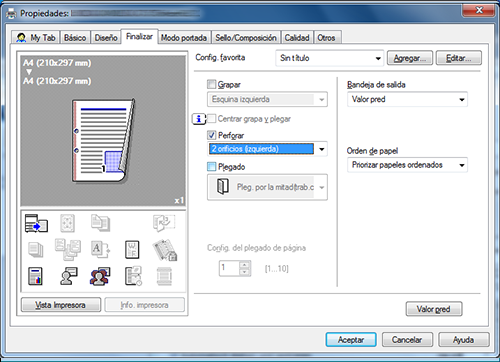Click the tilted page icon with padlock
This screenshot has height=362, width=500.
[x=165, y=250]
